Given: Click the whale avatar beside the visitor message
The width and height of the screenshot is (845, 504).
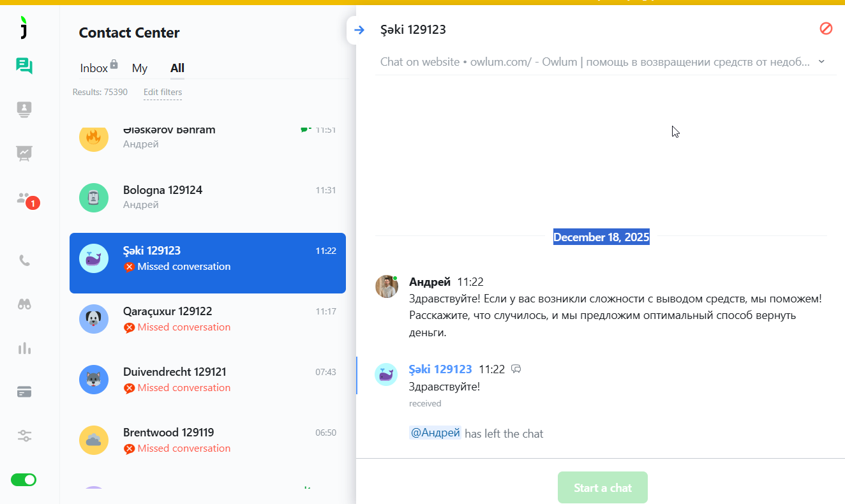Looking at the screenshot, I should [x=386, y=374].
